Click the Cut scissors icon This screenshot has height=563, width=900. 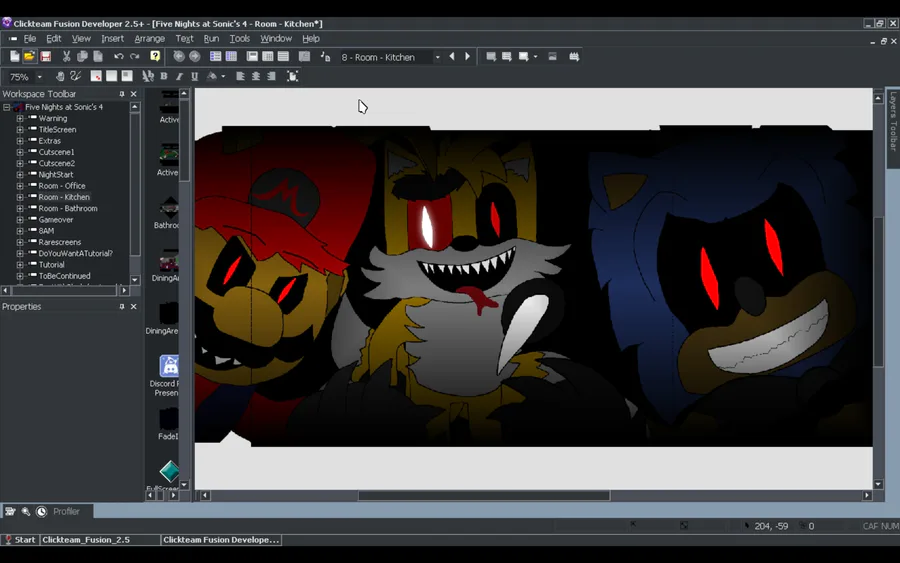pos(67,56)
